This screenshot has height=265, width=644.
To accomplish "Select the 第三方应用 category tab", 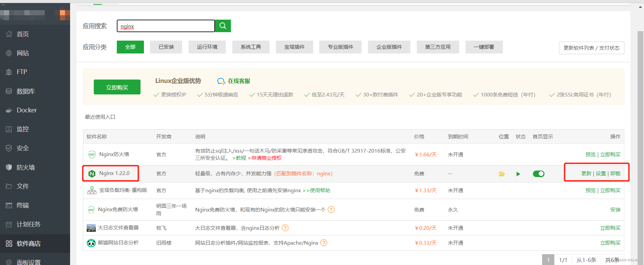I will [x=438, y=47].
